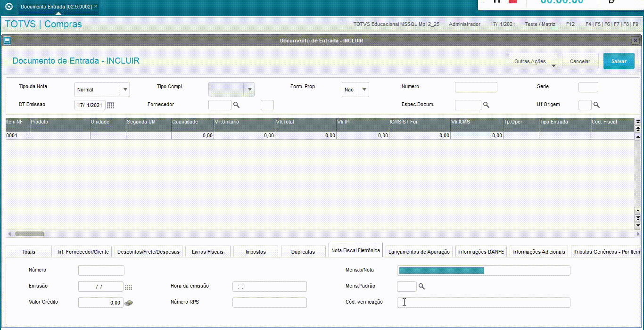Focus the Numero input field

coord(476,87)
